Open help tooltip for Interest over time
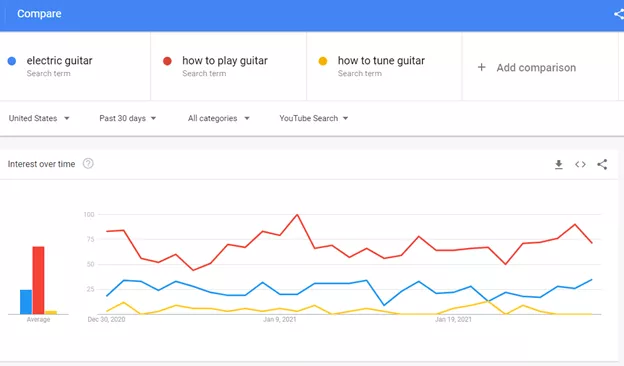Screen dimensions: 624x366 click(x=88, y=164)
